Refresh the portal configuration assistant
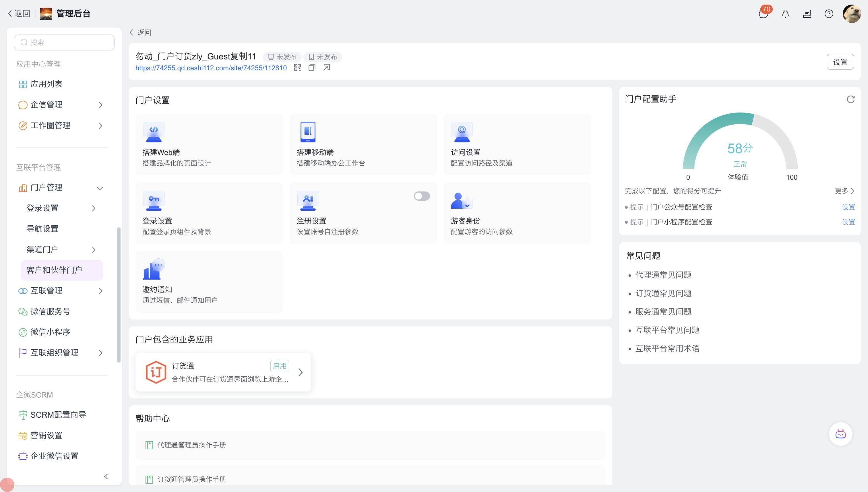Screen dimensions: 868x492 (x=850, y=99)
